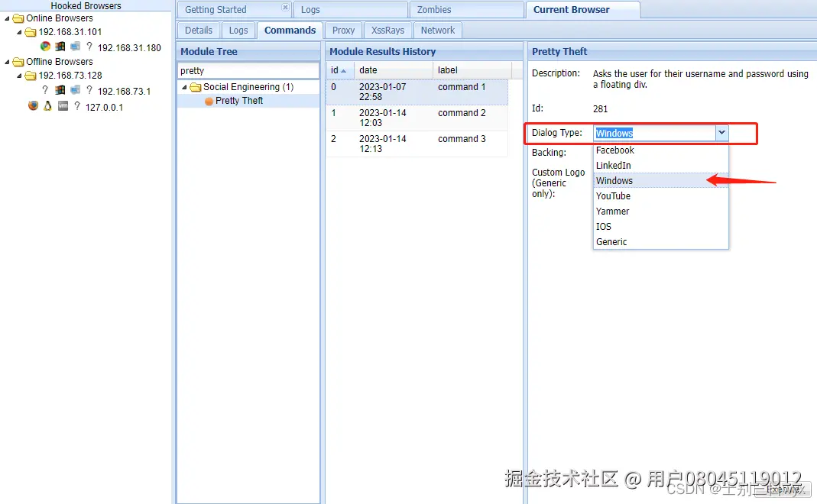Click the orange Pretty Theft module icon
Image resolution: width=817 pixels, height=504 pixels.
(209, 101)
